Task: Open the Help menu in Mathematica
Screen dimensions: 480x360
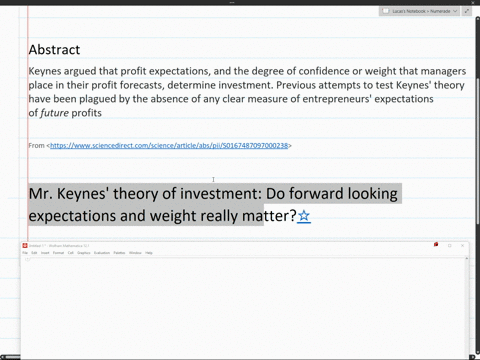Action: (149, 253)
